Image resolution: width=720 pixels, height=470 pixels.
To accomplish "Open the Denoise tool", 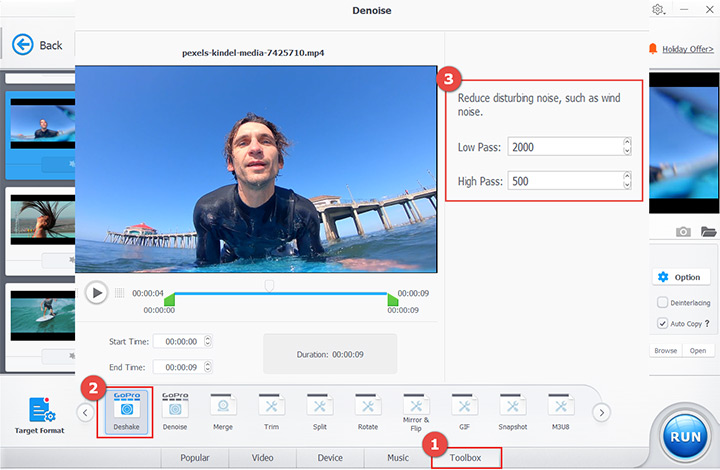I will click(175, 410).
